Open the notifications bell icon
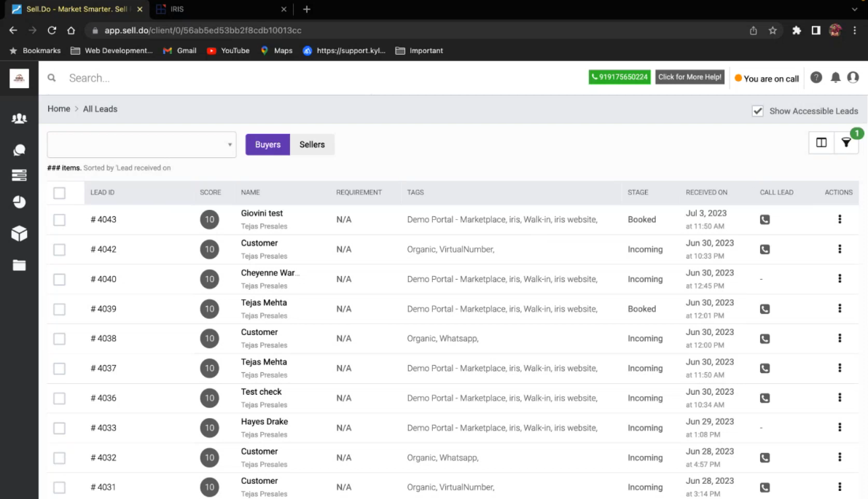868x499 pixels. [x=835, y=78]
